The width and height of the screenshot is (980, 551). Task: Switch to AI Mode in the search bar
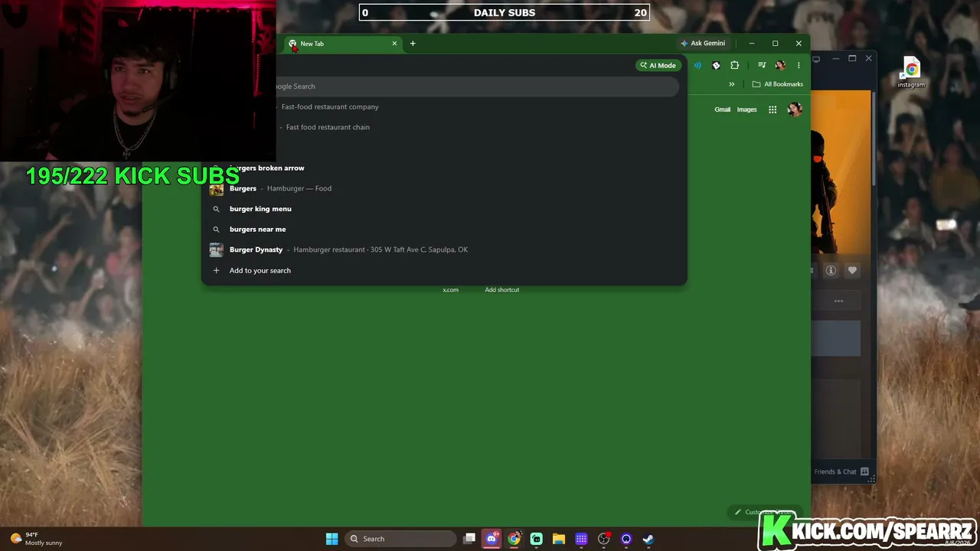(658, 66)
